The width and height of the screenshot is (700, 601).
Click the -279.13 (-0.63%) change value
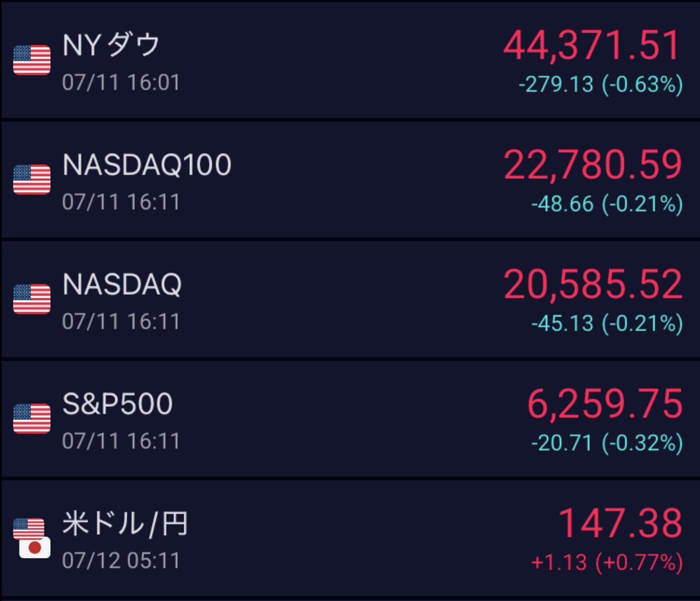(x=601, y=85)
